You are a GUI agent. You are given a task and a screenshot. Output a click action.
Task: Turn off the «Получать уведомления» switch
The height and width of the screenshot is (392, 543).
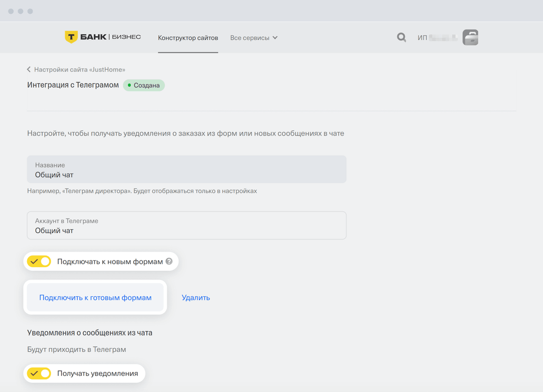coord(39,373)
